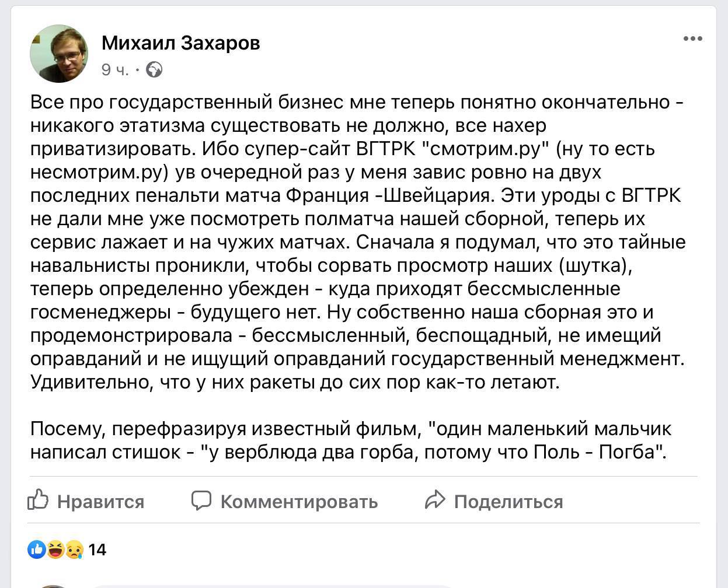728x588 pixels.
Task: Click the blue like reaction emoji
Action: click(37, 549)
